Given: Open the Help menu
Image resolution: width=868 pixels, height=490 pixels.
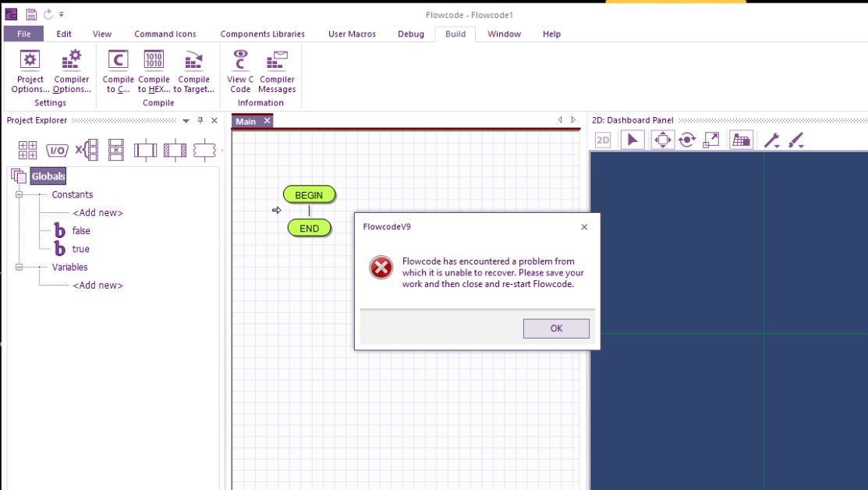Looking at the screenshot, I should click(x=551, y=34).
